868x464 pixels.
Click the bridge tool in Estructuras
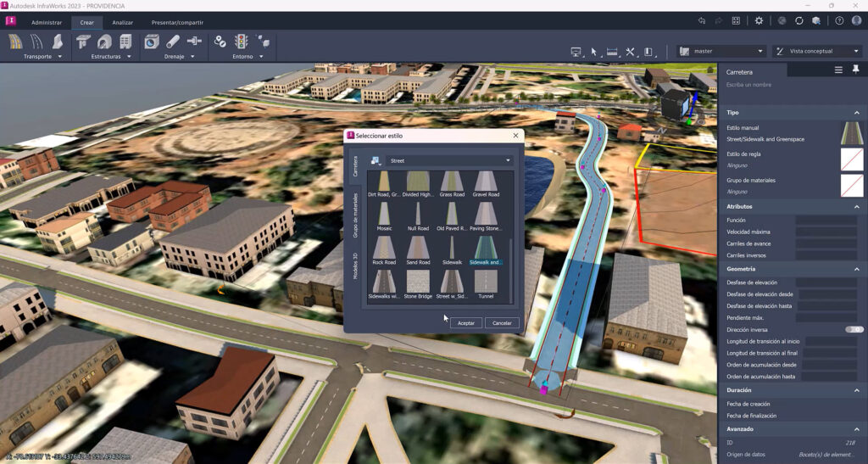click(84, 42)
